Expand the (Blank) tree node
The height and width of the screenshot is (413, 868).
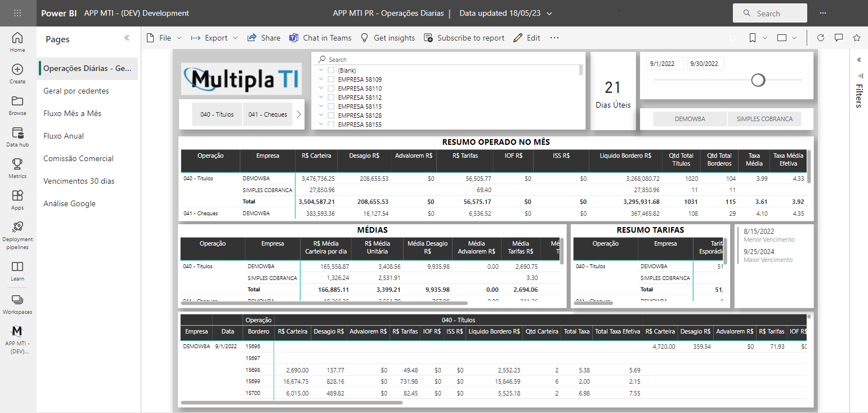[321, 70]
